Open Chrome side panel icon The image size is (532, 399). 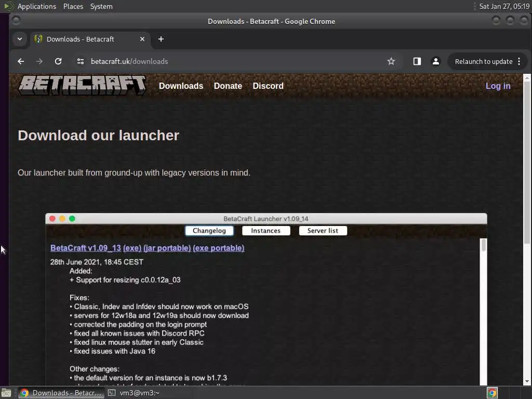tap(417, 61)
